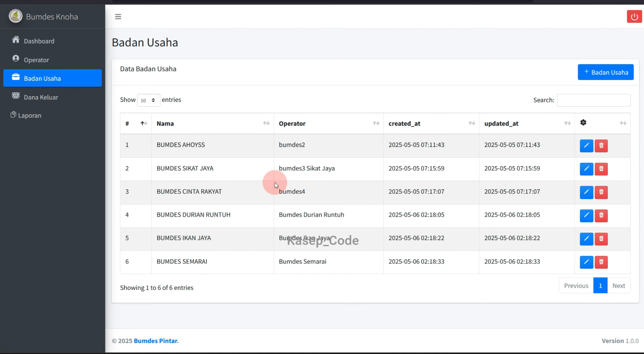
Task: Edit the BUMDES AHOYSS row
Action: [586, 146]
